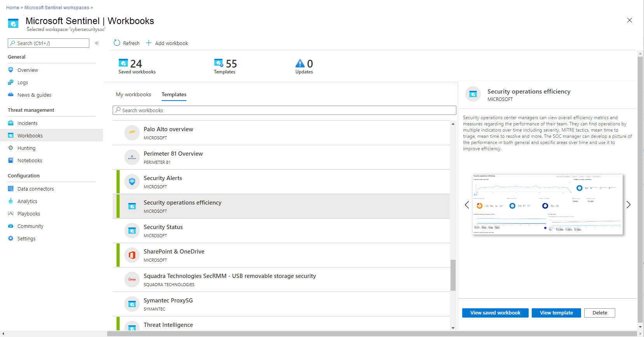Show next preview image with right chevron

pyautogui.click(x=628, y=205)
